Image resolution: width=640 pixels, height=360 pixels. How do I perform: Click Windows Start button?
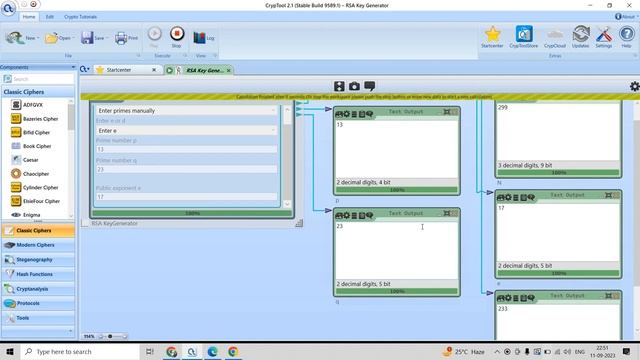(10, 351)
